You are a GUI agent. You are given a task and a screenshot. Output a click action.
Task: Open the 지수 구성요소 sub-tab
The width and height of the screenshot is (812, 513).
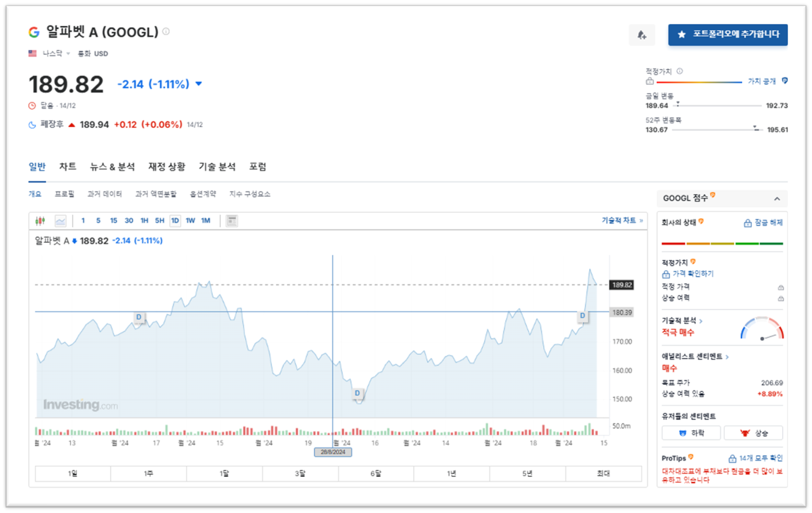[250, 194]
